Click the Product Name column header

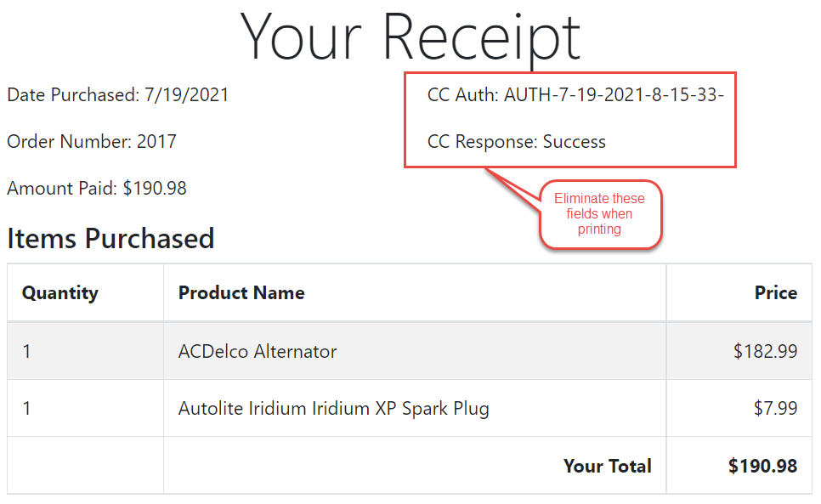point(241,293)
